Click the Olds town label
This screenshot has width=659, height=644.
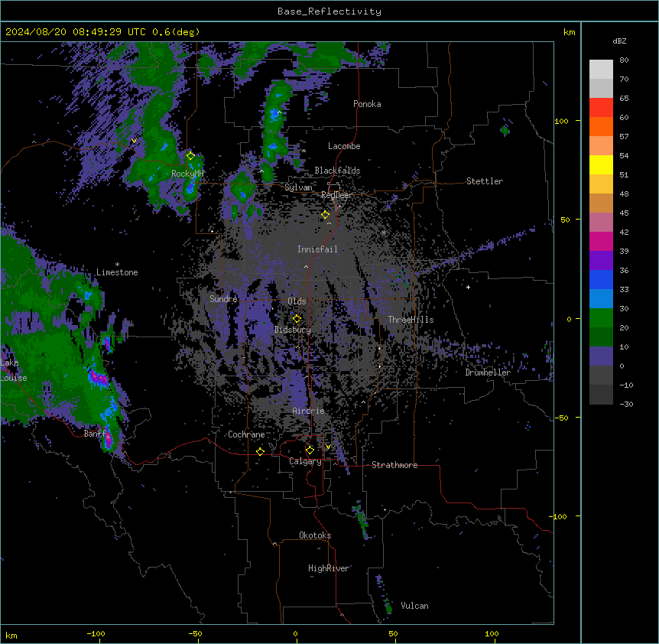pos(297,301)
